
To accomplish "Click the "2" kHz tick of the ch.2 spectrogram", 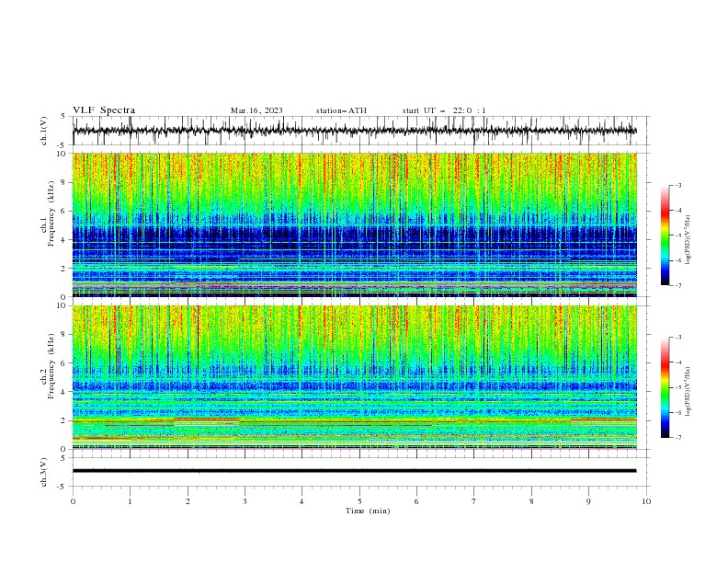I will (63, 420).
